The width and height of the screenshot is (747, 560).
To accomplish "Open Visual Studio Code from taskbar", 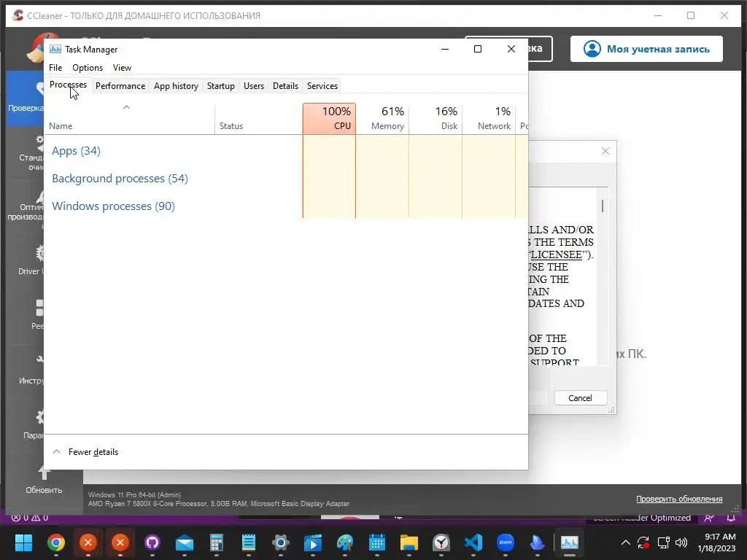I will pos(473,542).
